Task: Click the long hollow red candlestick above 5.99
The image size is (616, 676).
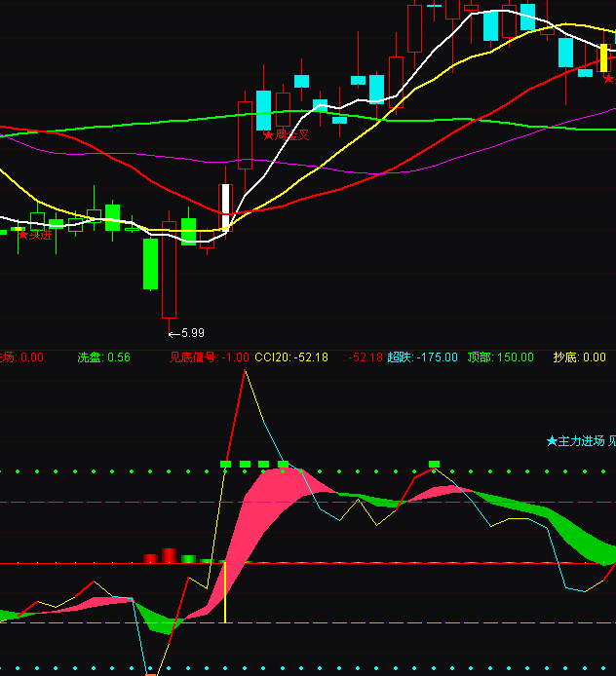Action: [x=169, y=270]
